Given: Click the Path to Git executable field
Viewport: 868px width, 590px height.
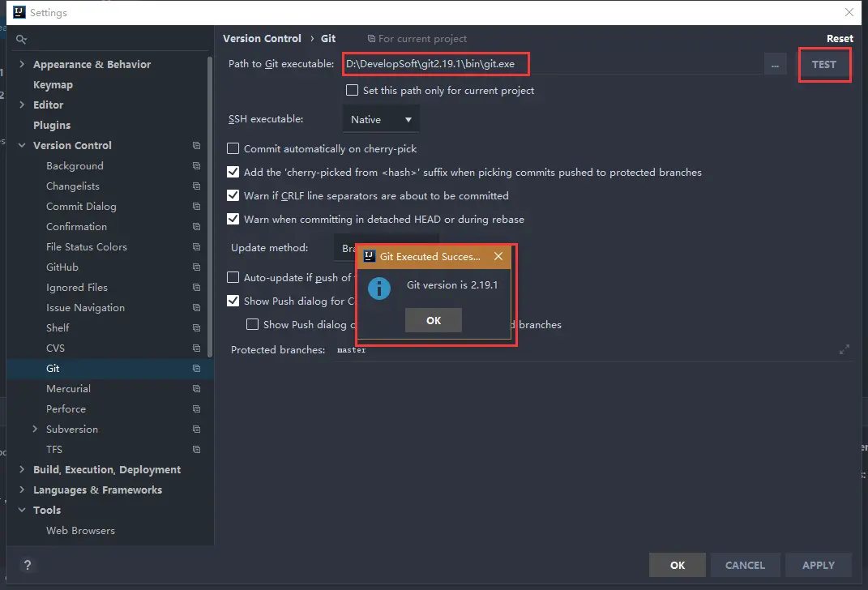Looking at the screenshot, I should point(551,64).
